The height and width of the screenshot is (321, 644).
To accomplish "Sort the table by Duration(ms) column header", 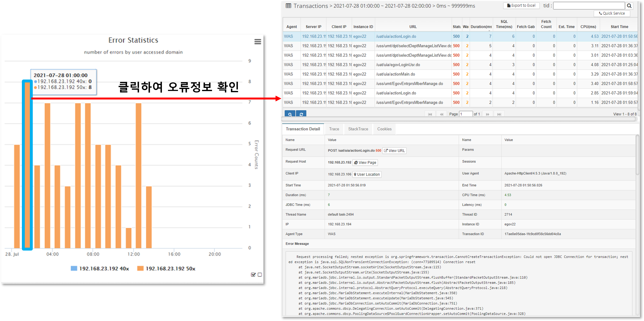I will (x=481, y=27).
